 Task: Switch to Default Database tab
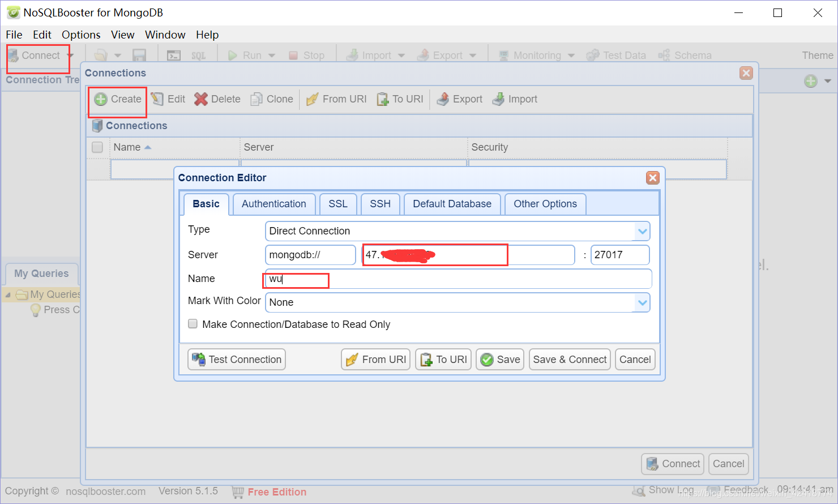(452, 204)
